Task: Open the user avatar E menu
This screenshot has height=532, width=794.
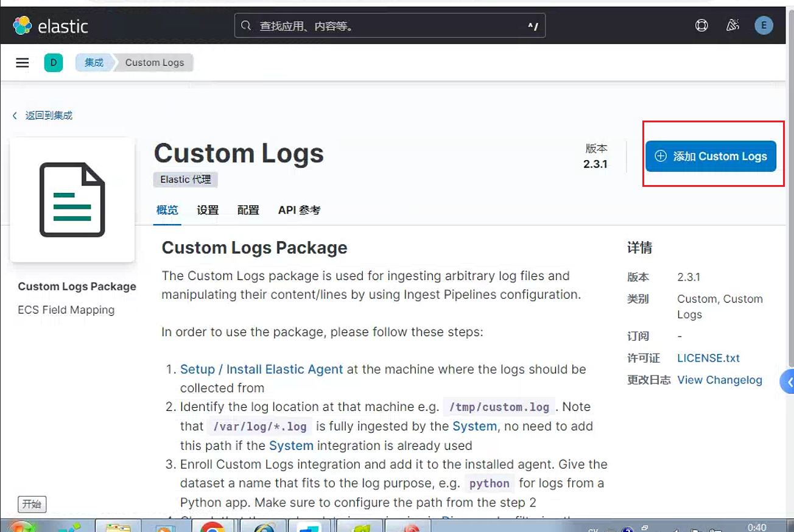Action: point(764,26)
